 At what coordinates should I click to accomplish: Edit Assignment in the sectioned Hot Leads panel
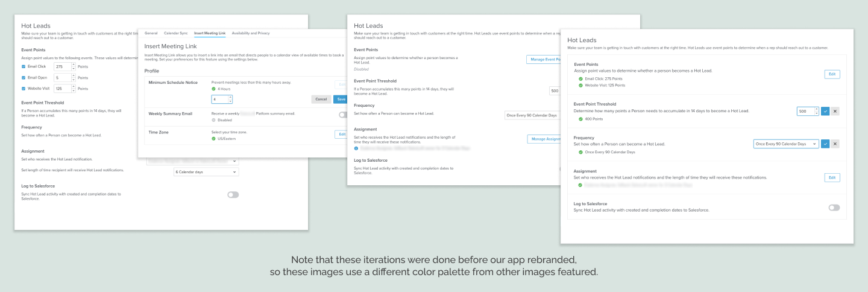[x=832, y=177]
